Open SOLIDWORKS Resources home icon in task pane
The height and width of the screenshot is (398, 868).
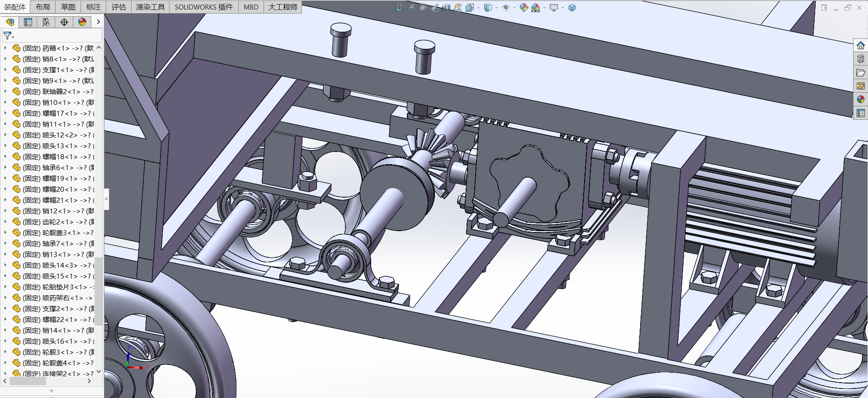[x=861, y=45]
